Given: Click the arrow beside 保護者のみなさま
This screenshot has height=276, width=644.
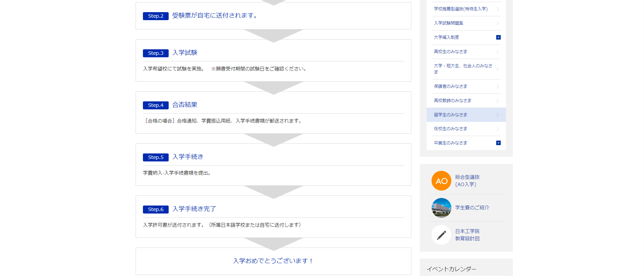Looking at the screenshot, I should (498, 86).
